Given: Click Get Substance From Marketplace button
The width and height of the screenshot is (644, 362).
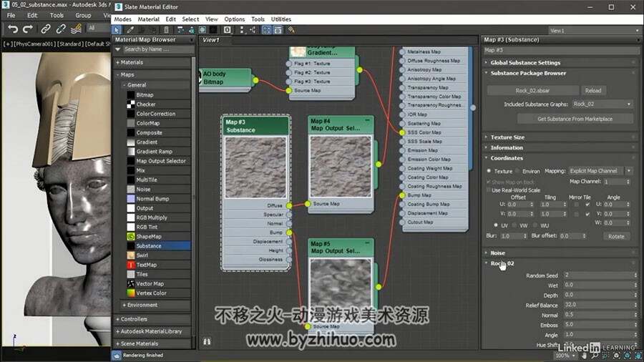Looking at the screenshot, I should (575, 119).
